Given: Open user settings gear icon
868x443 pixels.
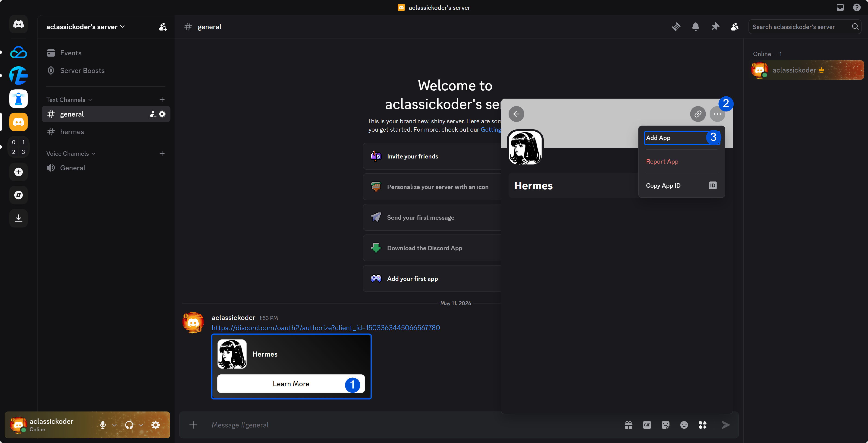Looking at the screenshot, I should point(156,425).
